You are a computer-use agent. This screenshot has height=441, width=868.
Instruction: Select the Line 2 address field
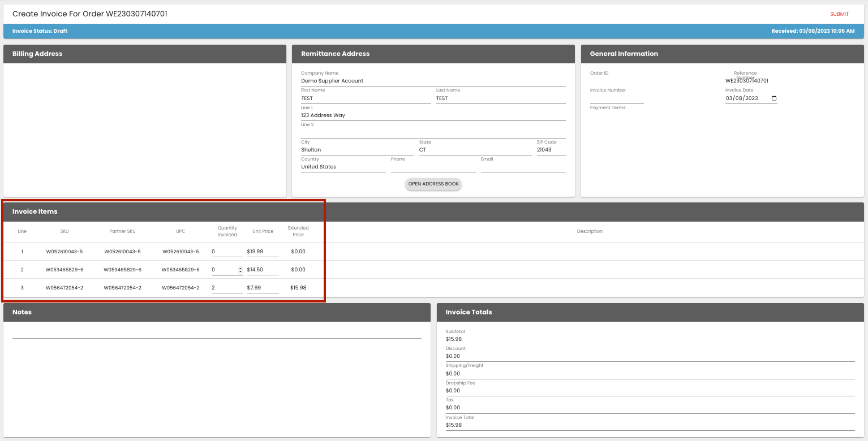click(x=433, y=132)
